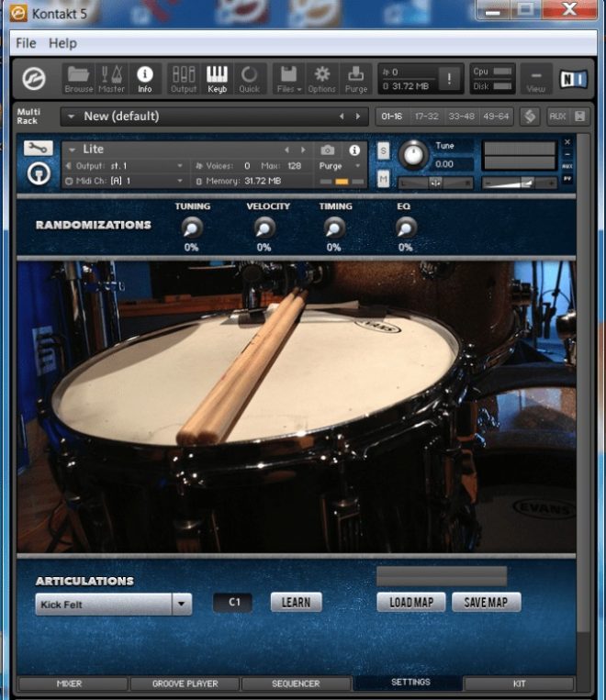Toggle the on-screen Keyboard
The image size is (606, 700).
tap(217, 79)
